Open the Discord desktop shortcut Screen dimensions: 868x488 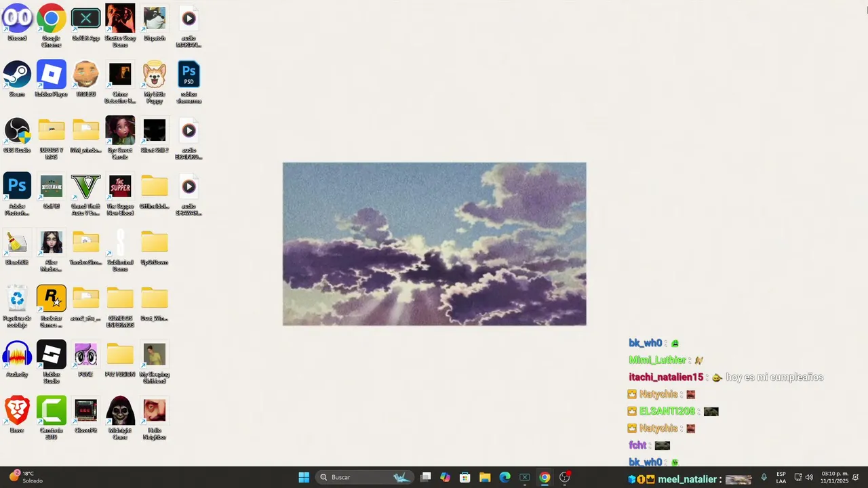[17, 23]
